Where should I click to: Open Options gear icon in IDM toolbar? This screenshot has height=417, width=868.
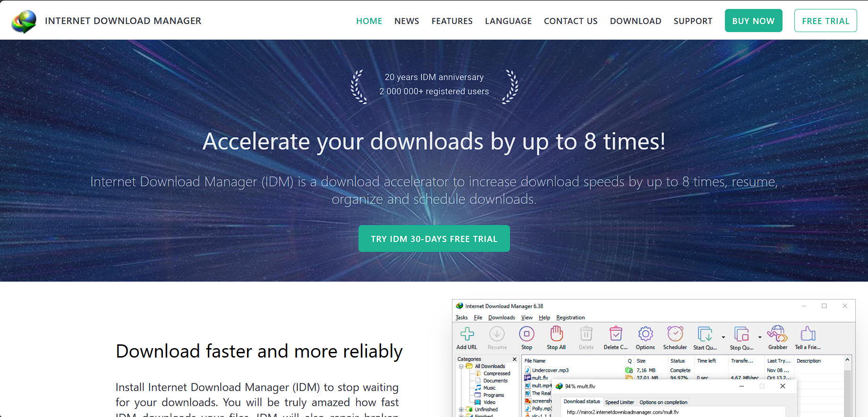coord(646,334)
